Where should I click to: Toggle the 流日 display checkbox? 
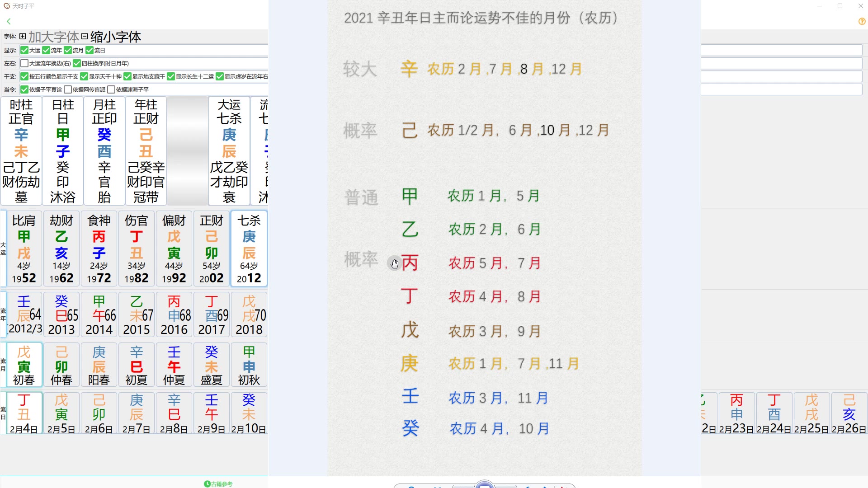click(x=90, y=50)
